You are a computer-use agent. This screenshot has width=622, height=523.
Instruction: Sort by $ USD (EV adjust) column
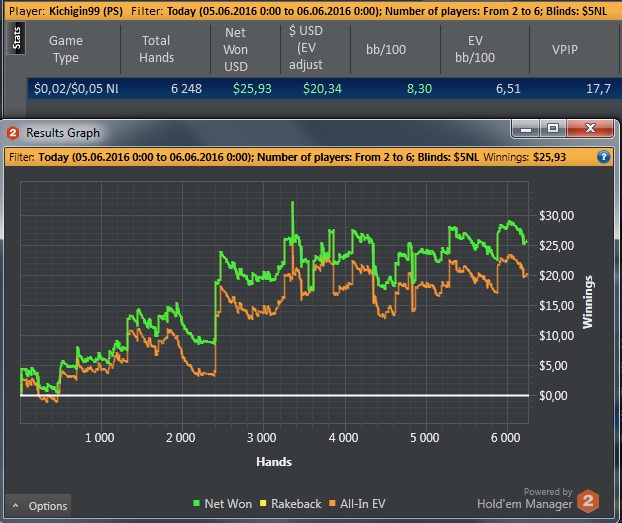point(305,48)
